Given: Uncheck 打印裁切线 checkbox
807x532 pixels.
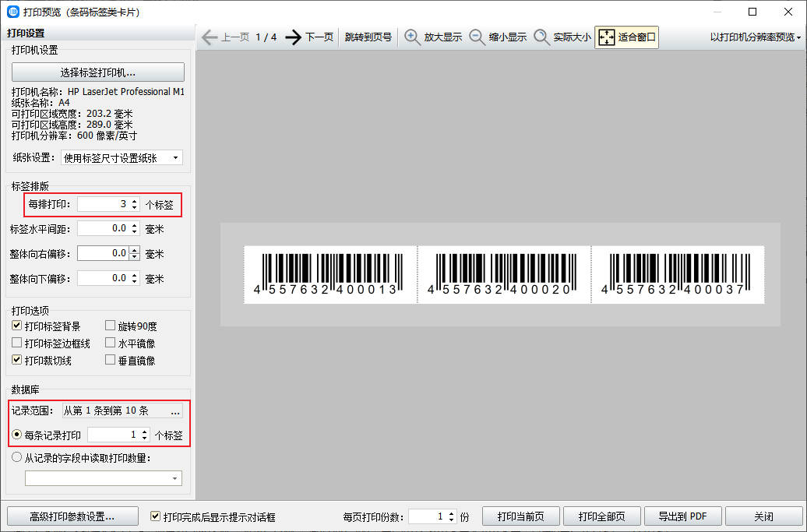Looking at the screenshot, I should [17, 360].
